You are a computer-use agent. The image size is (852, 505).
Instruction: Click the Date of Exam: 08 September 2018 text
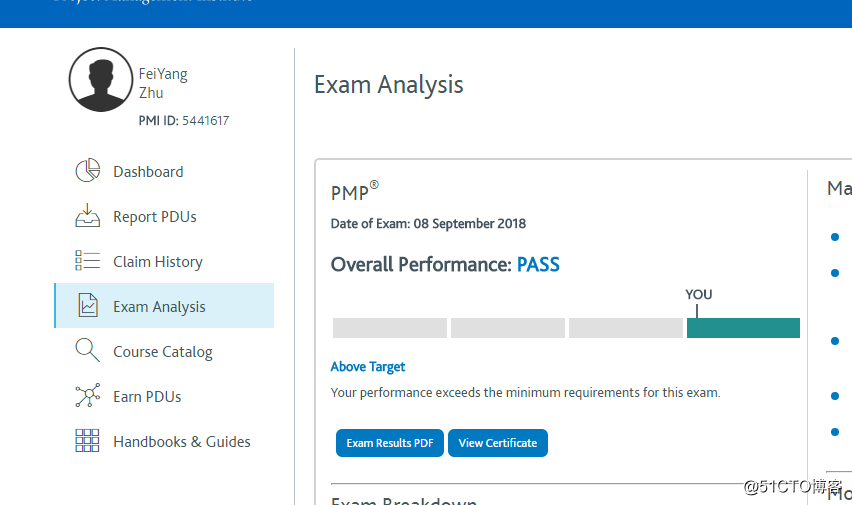(428, 223)
